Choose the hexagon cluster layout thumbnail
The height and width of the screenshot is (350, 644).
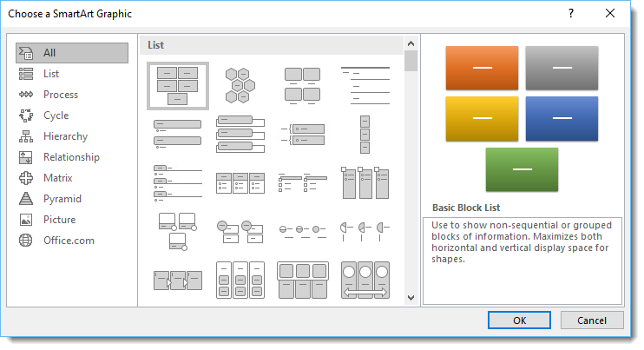click(x=240, y=85)
